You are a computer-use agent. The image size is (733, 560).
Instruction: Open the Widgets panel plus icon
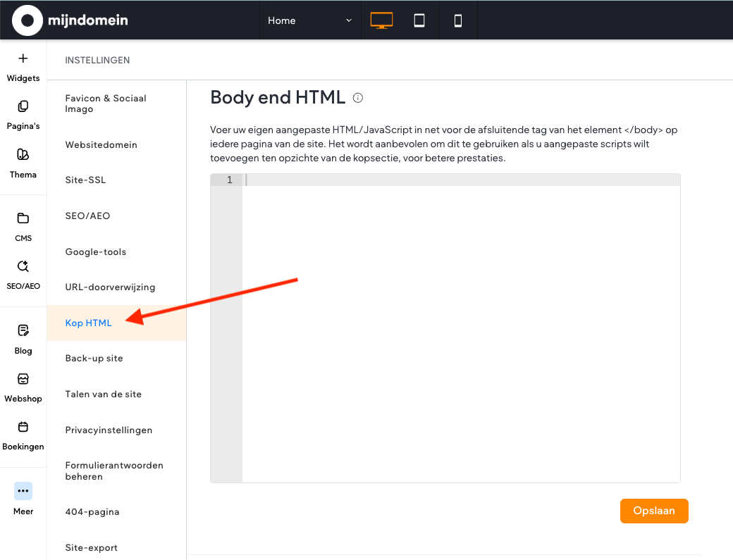pyautogui.click(x=23, y=58)
